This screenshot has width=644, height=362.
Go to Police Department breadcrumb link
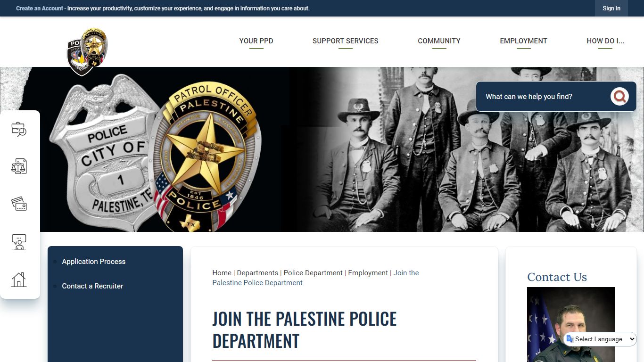pyautogui.click(x=313, y=273)
